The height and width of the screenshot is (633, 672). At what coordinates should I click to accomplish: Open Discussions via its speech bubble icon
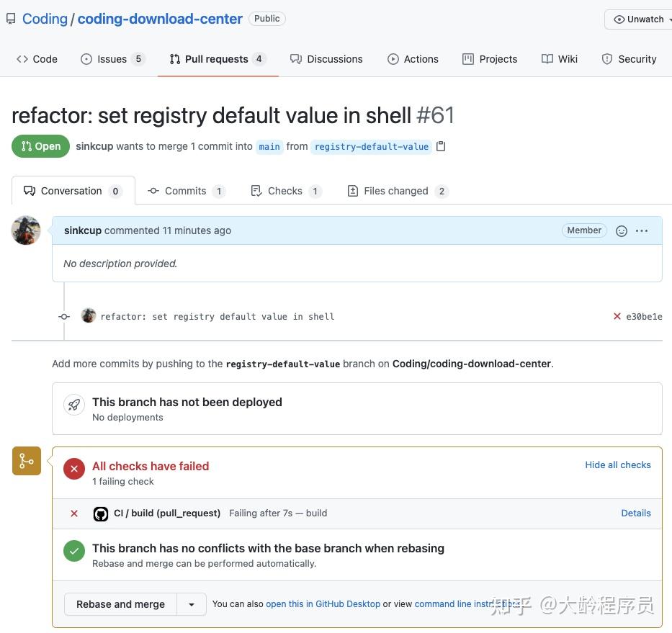pyautogui.click(x=295, y=59)
